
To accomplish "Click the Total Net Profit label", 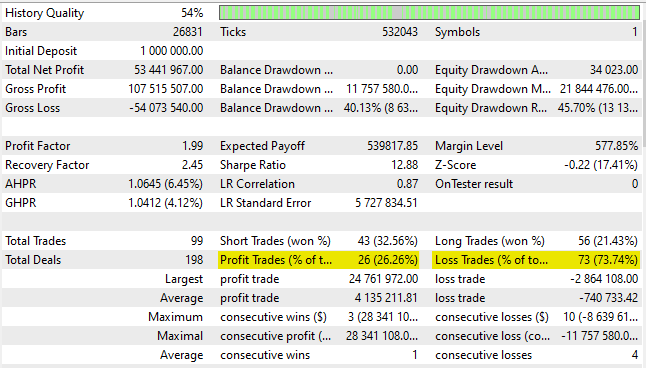I will pos(44,70).
